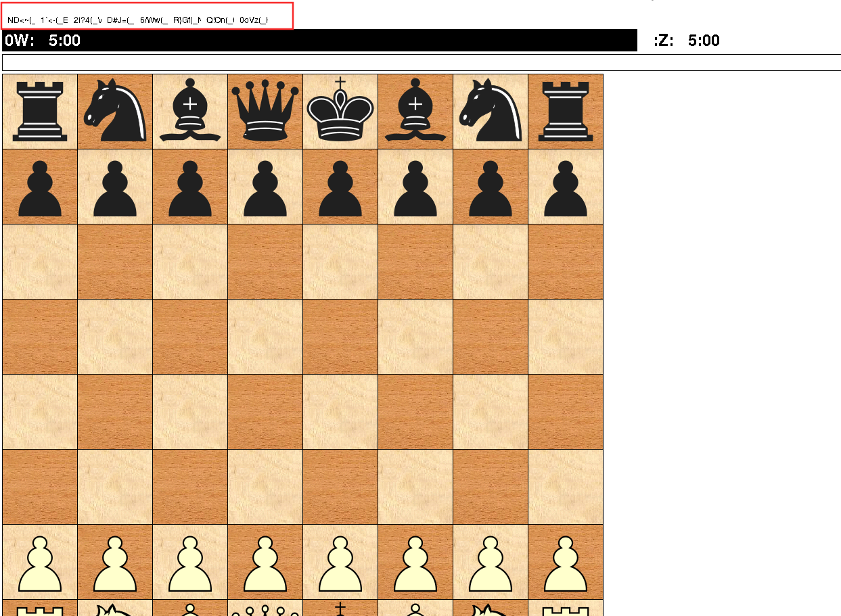This screenshot has height=616, width=841.
Task: Open the first menu labeled "ND<~(_"
Action: point(21,20)
